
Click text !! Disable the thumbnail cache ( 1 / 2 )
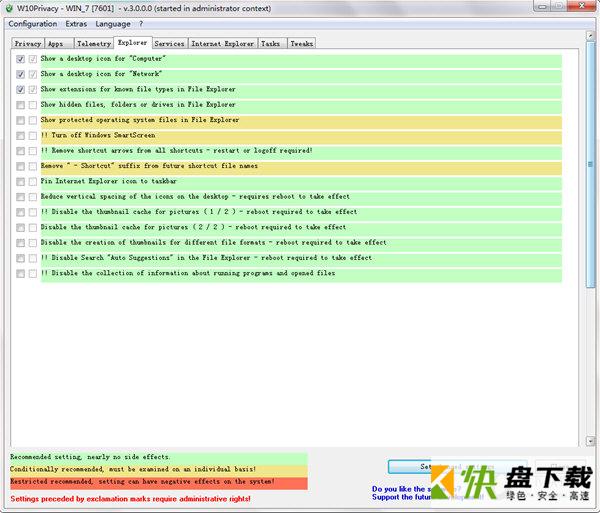(x=199, y=212)
